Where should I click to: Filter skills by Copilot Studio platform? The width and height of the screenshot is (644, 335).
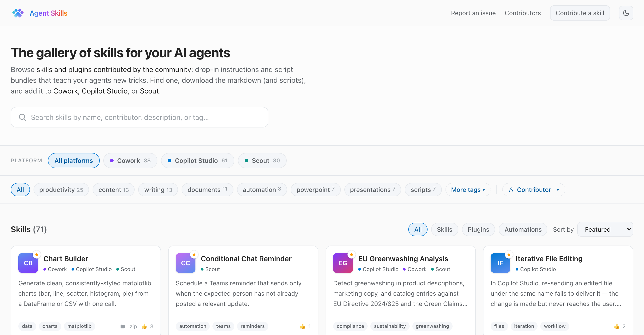click(197, 161)
